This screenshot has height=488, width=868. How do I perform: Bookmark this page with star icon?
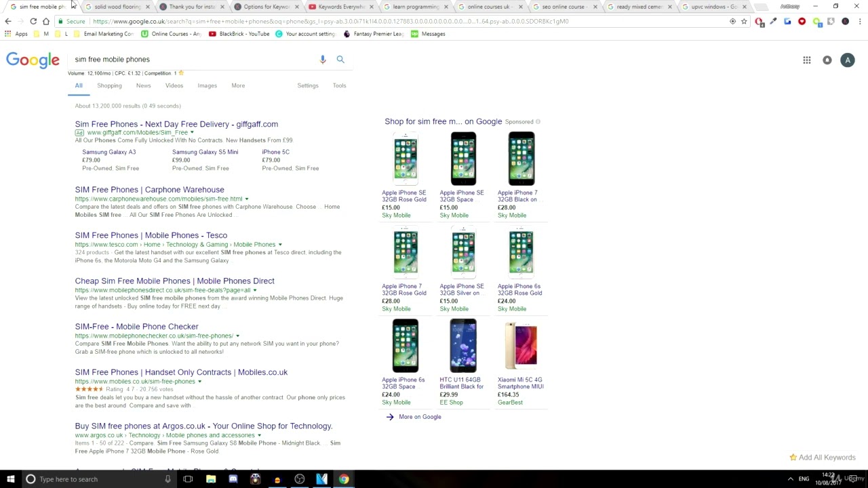pos(744,21)
